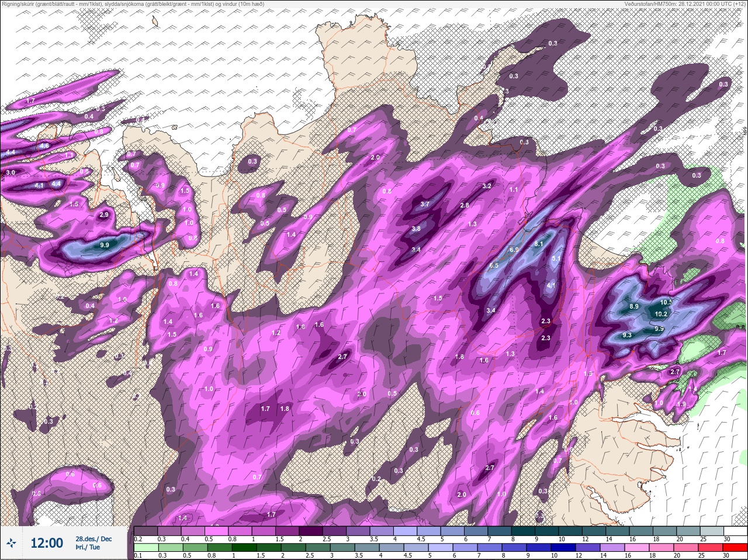
Task: Click the 2.8 precipitation value on the map
Action: pyautogui.click(x=465, y=205)
